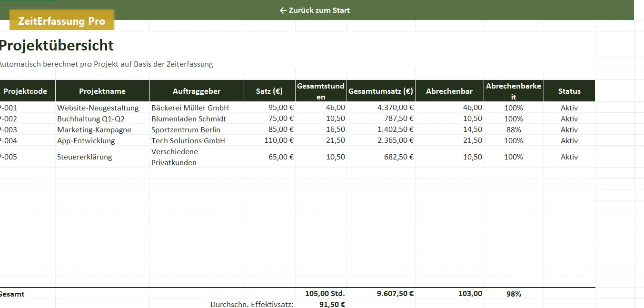Select the 'Automatisch berechnet pro Projekt' subtitle
This screenshot has height=308, width=644.
click(106, 64)
